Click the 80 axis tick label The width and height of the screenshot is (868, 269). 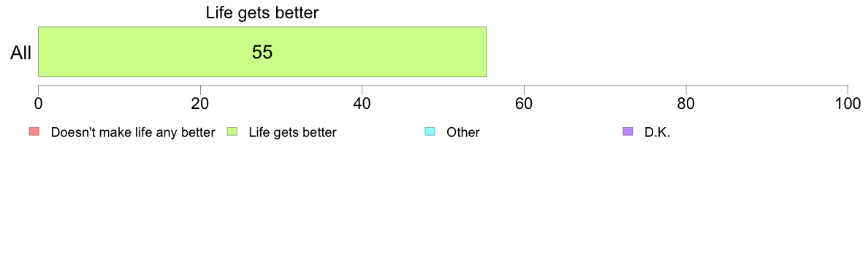686,104
